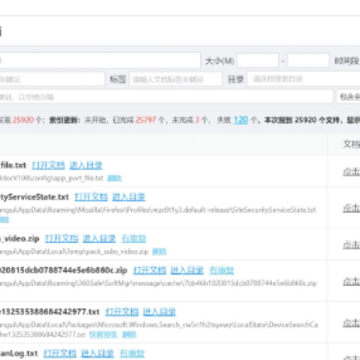Click the file name ending 132535388684242977.txt

[50, 312]
